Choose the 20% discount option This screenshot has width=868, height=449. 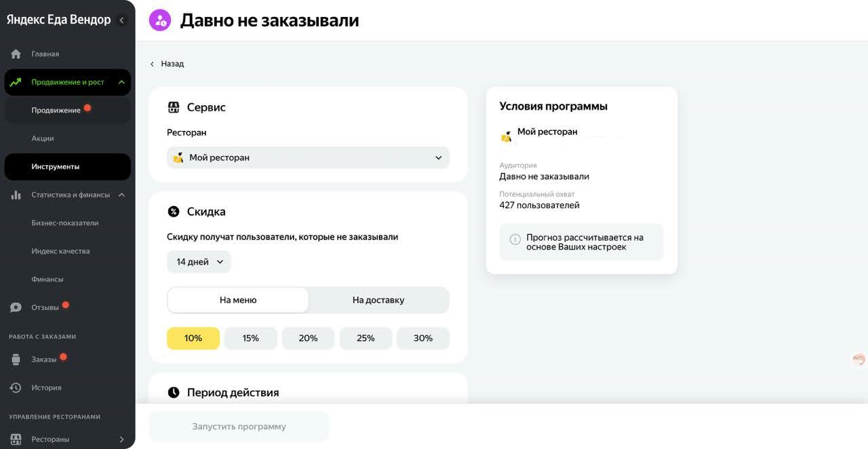[x=308, y=338]
